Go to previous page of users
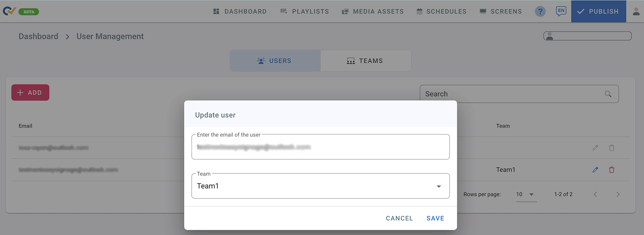 pyautogui.click(x=595, y=195)
